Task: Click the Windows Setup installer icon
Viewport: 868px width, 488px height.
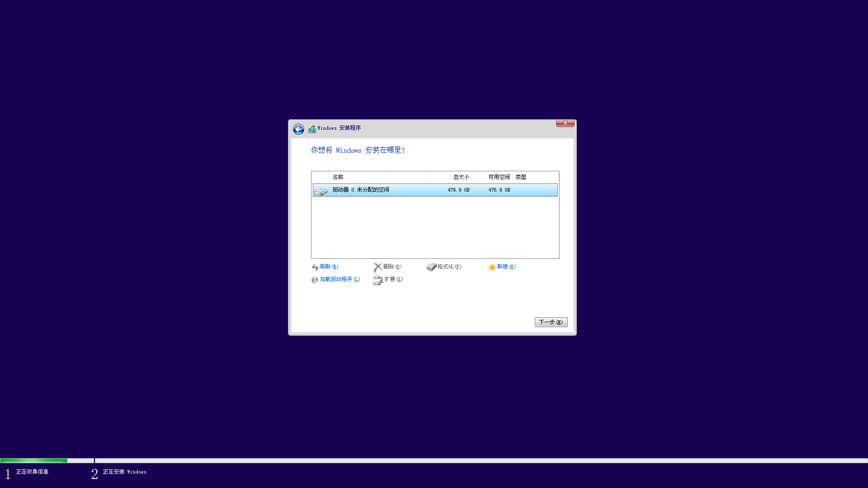Action: tap(312, 129)
